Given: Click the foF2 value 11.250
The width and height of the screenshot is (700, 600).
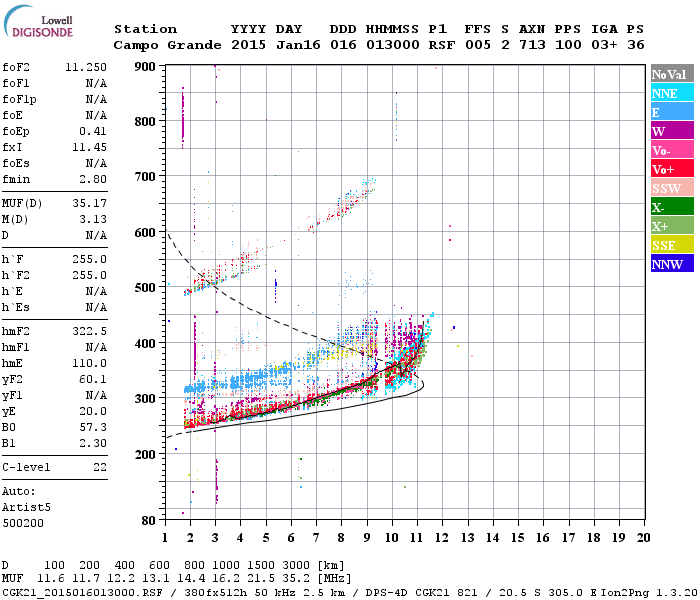Looking at the screenshot, I should pyautogui.click(x=86, y=67).
